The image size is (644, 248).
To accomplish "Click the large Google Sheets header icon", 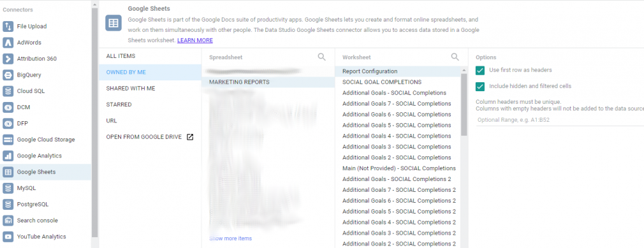I will click(113, 23).
